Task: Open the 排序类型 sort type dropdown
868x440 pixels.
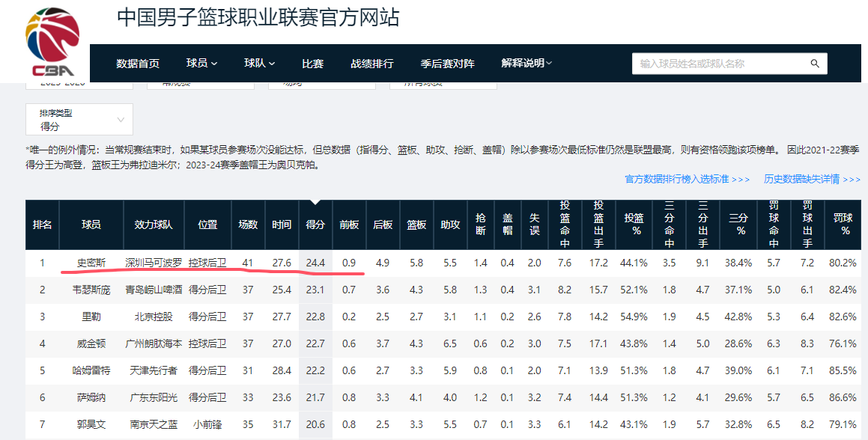Action: [x=79, y=119]
